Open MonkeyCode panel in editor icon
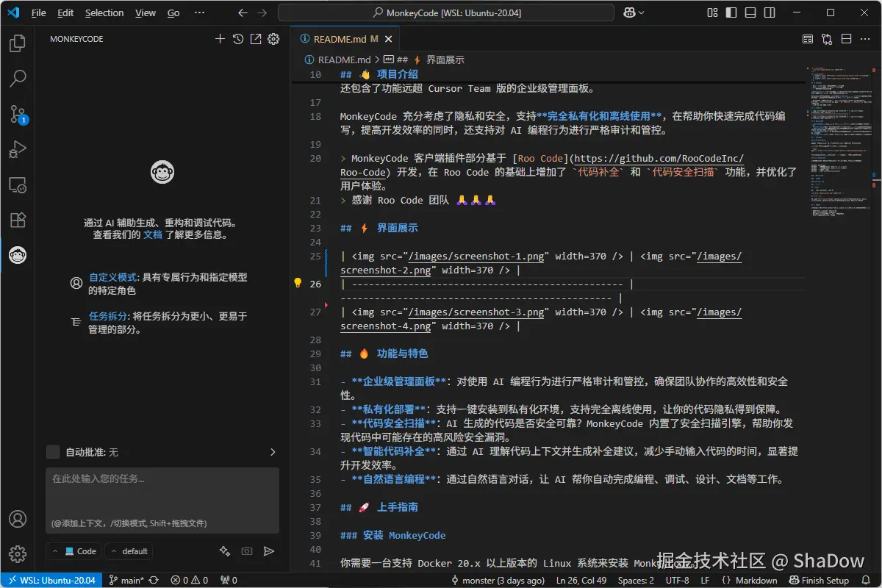Screen dimensions: 882x588 (x=255, y=38)
